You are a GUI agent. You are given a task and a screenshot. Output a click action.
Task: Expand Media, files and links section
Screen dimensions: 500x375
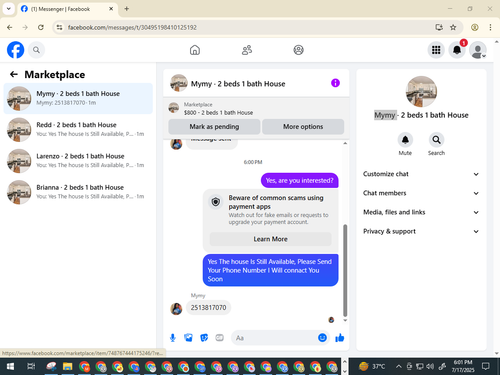pyautogui.click(x=421, y=212)
